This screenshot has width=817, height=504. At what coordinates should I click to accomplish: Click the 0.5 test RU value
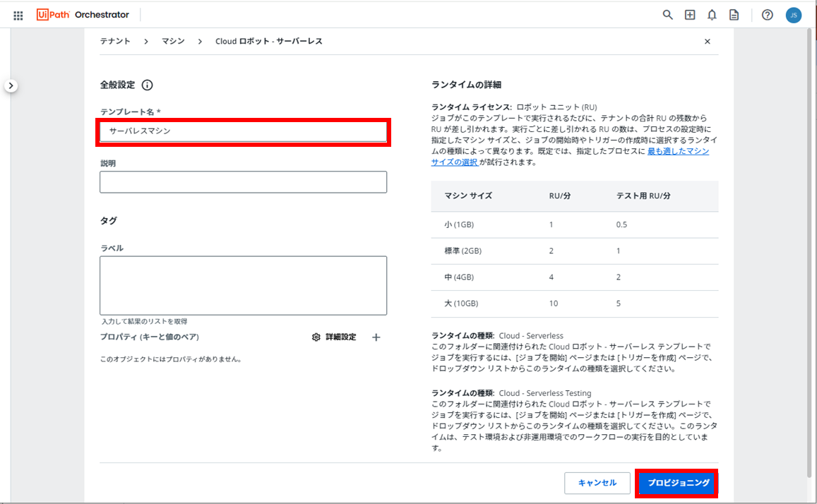621,224
